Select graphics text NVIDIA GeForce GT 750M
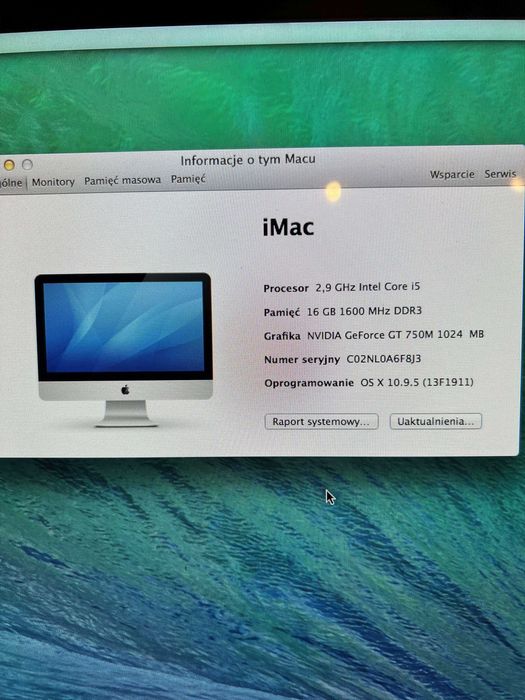The image size is (525, 700). [x=370, y=335]
